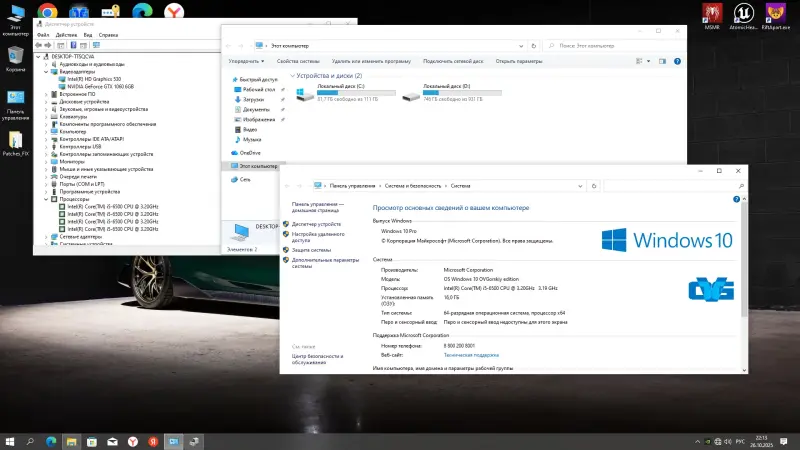Expand the Дисковые устройства node
Image resolution: width=800 pixels, height=450 pixels.
tap(46, 102)
